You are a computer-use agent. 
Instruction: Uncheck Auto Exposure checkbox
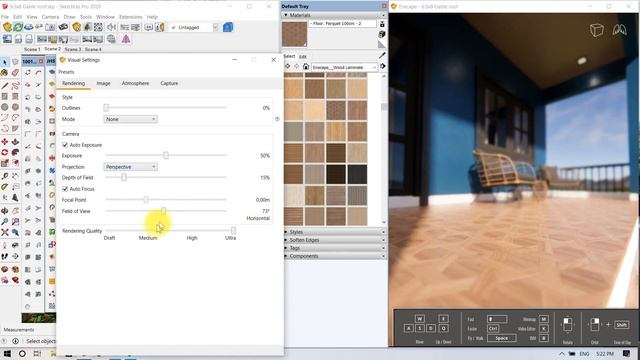tap(65, 145)
